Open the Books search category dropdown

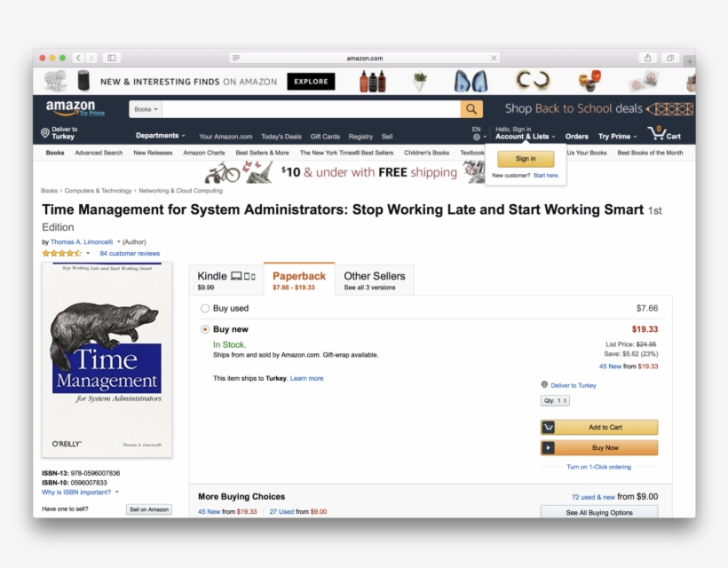(146, 109)
